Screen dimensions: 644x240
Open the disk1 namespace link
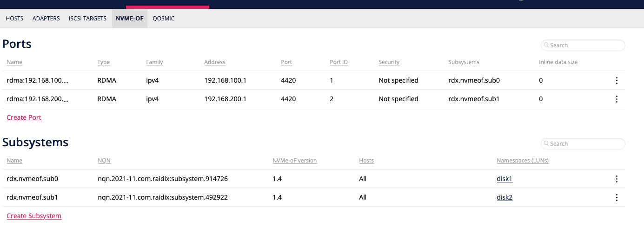pos(505,179)
